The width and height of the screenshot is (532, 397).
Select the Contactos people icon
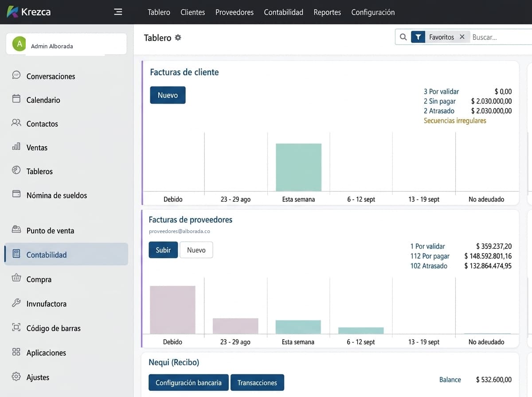tap(16, 123)
